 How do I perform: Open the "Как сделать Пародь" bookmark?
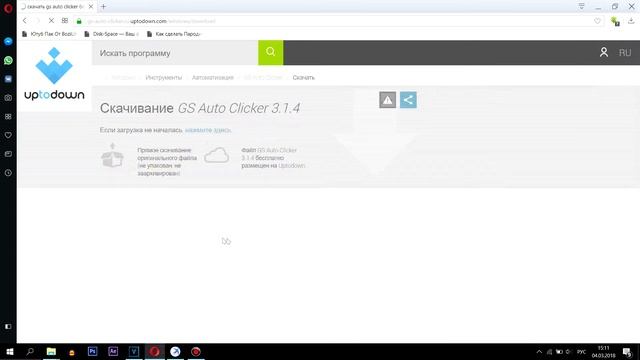[173, 34]
